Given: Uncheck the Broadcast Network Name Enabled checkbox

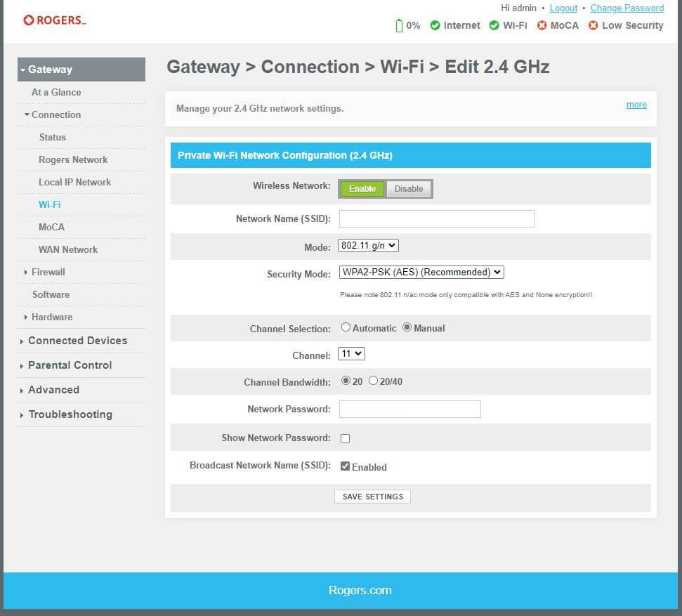Looking at the screenshot, I should pos(343,466).
